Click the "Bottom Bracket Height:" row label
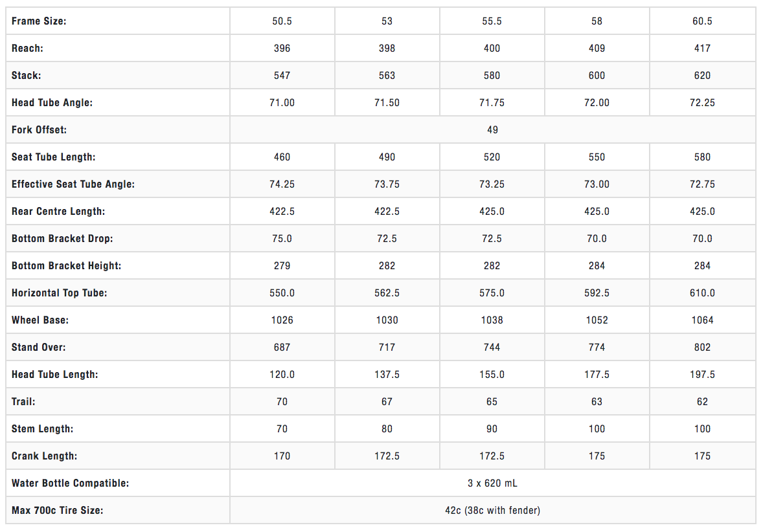 pos(66,266)
